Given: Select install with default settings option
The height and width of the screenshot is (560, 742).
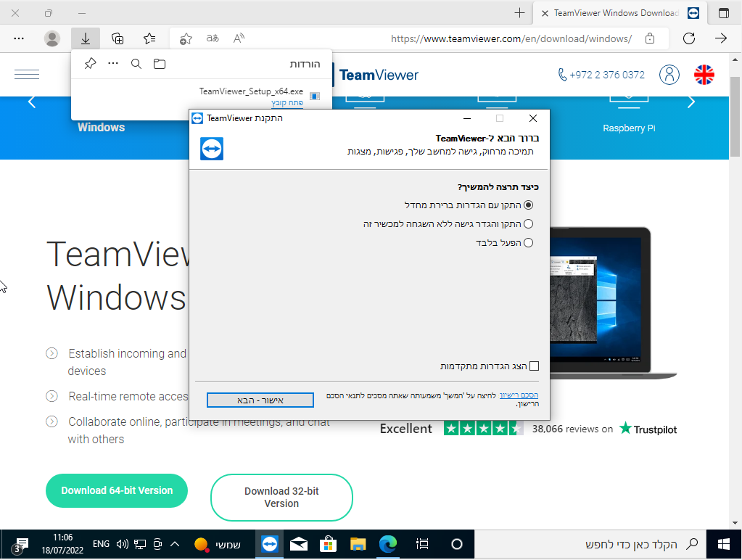Looking at the screenshot, I should [528, 205].
